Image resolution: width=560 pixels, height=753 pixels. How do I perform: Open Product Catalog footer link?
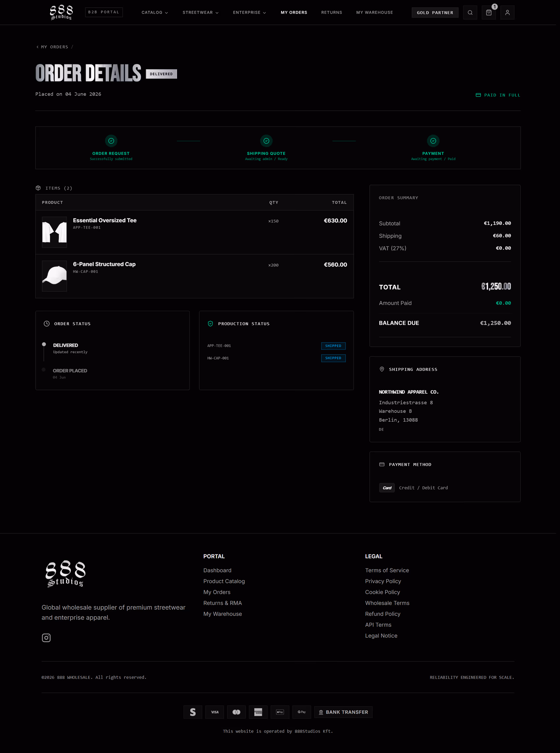coord(224,581)
